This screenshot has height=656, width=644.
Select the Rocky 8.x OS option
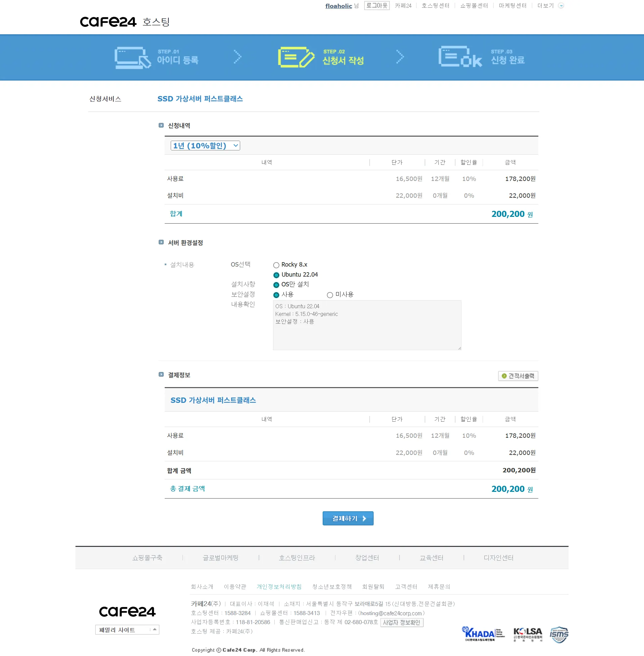pyautogui.click(x=276, y=265)
